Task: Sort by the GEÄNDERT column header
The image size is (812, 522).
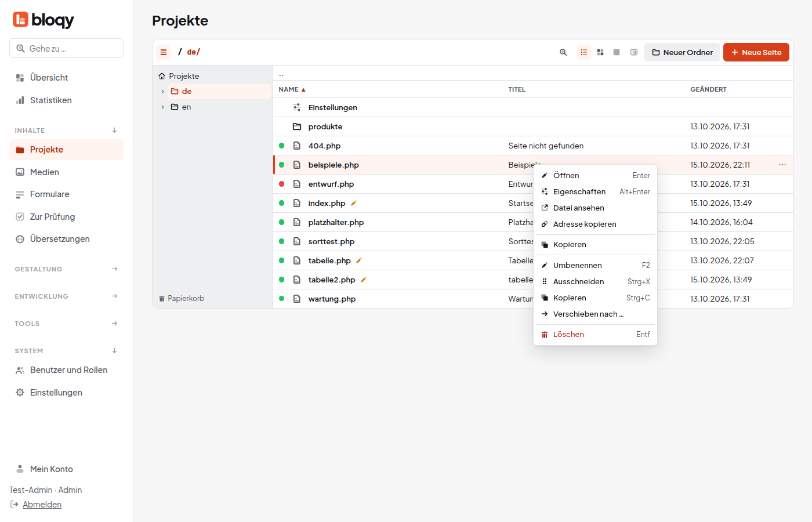Action: (x=708, y=89)
